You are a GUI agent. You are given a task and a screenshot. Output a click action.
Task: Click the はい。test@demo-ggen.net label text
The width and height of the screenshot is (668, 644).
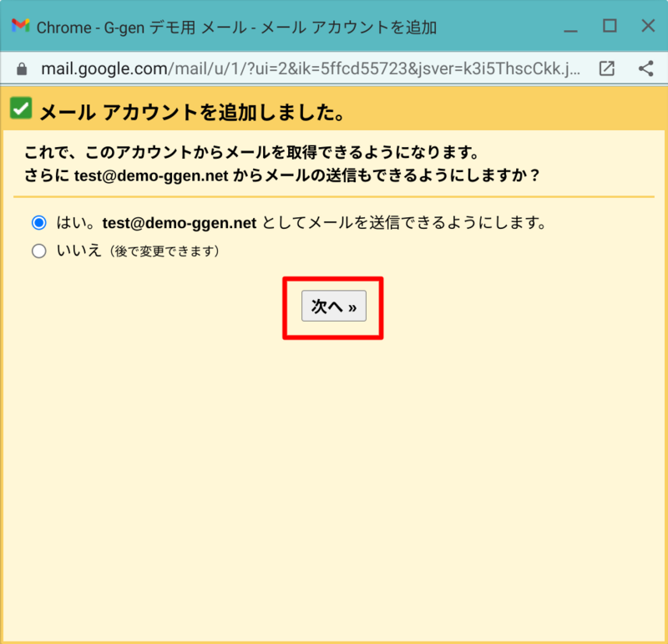pos(301,222)
